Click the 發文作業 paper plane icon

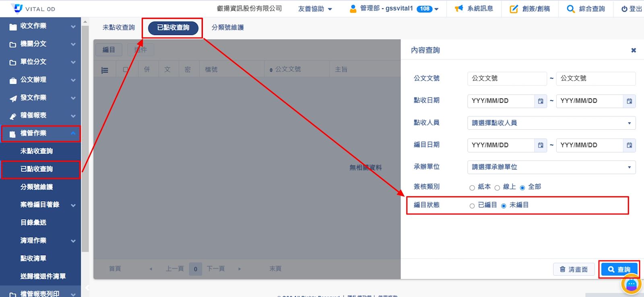pyautogui.click(x=13, y=98)
